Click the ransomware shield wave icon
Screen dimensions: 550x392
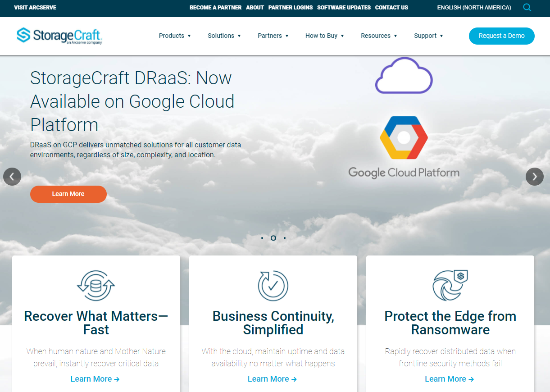tap(450, 286)
